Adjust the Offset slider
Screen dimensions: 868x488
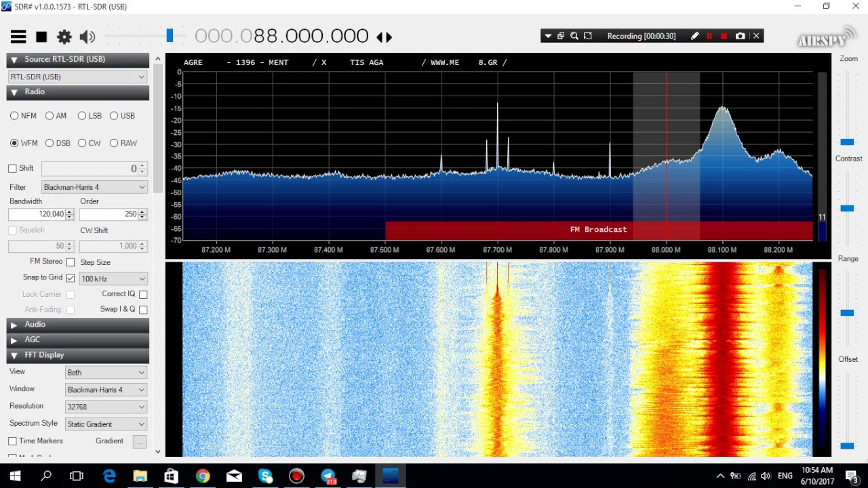pyautogui.click(x=847, y=445)
